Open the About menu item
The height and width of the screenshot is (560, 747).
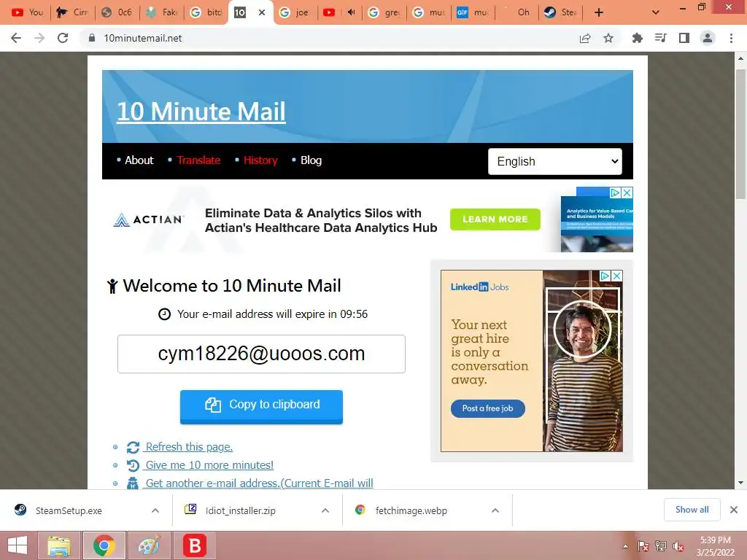[139, 160]
